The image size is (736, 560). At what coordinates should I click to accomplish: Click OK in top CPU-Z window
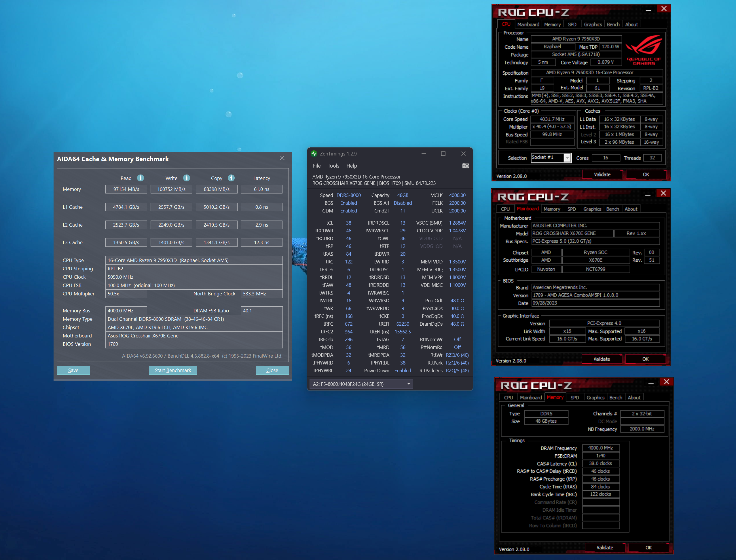point(646,174)
